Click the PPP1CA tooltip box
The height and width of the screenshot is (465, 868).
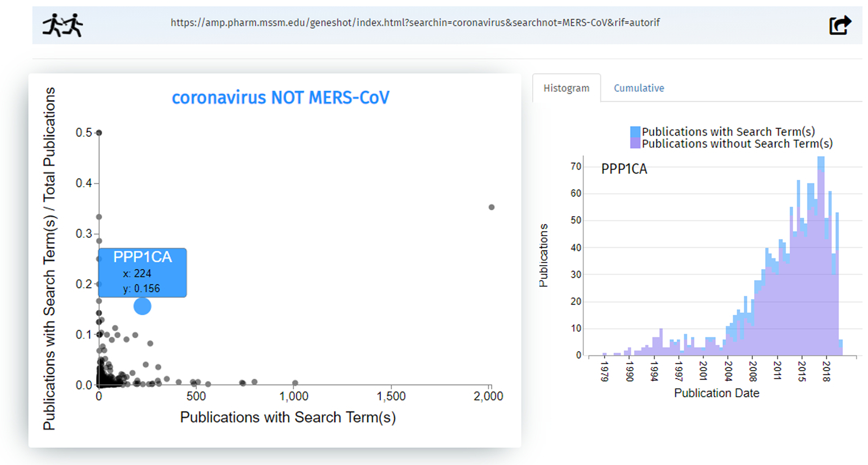pyautogui.click(x=142, y=272)
